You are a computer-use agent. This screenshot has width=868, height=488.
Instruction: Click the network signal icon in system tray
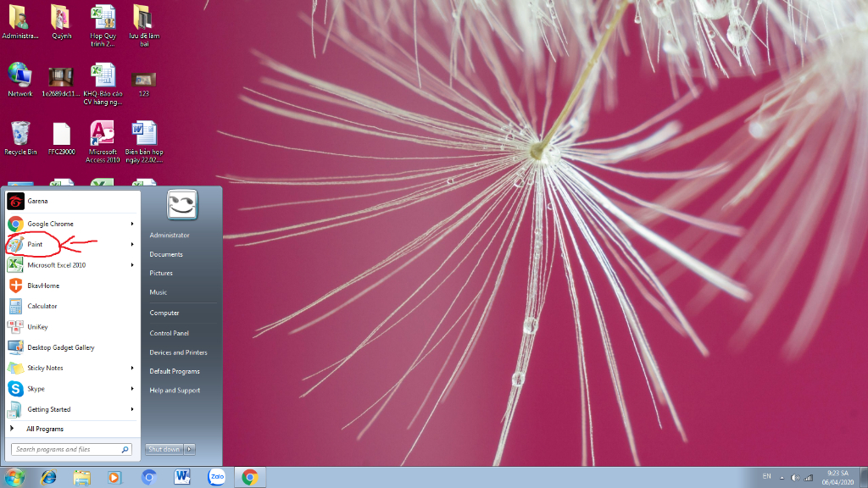(808, 478)
